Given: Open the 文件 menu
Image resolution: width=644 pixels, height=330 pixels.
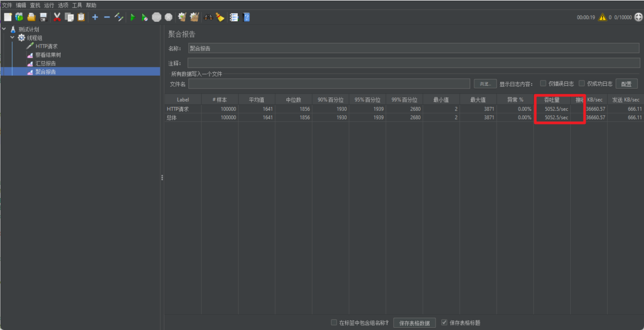Looking at the screenshot, I should tap(7, 5).
